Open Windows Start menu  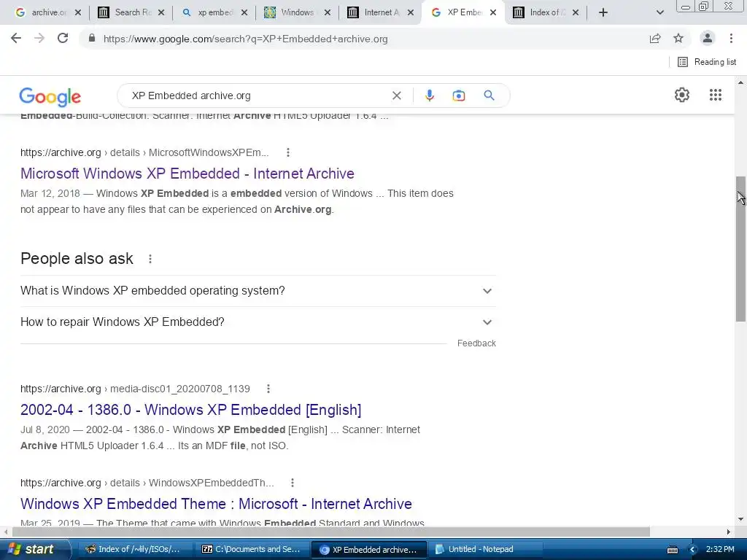point(35,549)
